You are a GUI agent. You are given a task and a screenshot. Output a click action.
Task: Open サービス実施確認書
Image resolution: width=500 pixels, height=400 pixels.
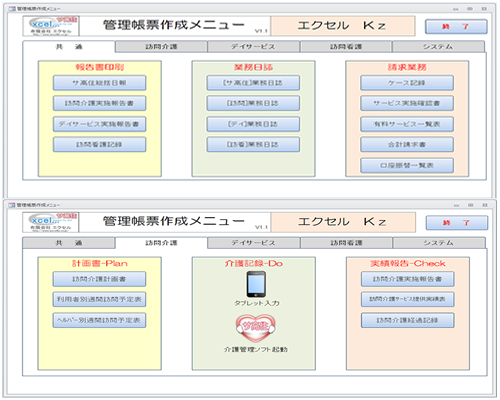pos(407,103)
